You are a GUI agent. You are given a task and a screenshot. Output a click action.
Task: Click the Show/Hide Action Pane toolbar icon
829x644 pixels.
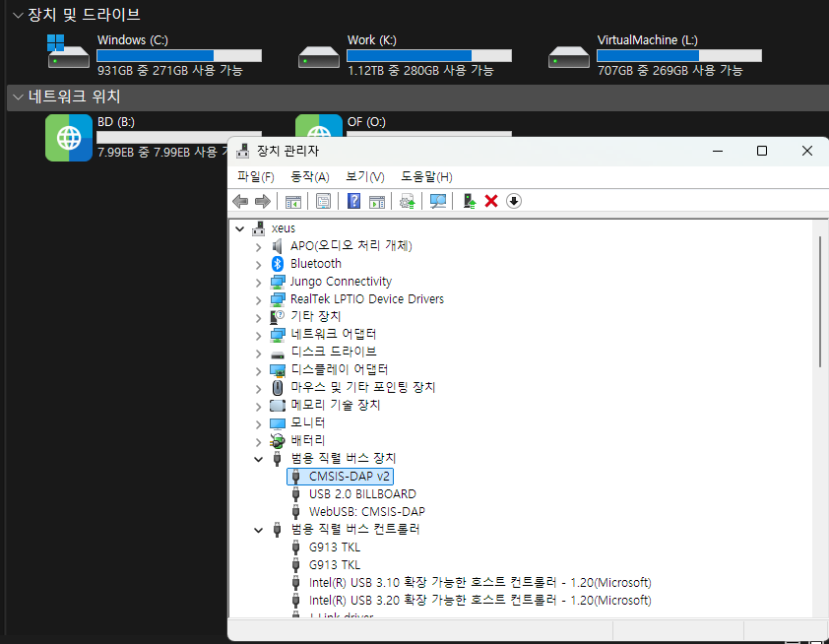377,202
